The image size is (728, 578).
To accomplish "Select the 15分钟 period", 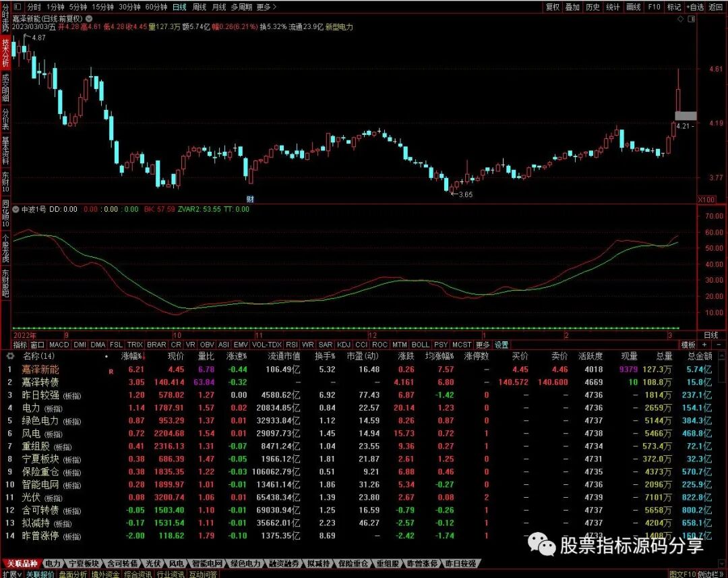I will click(102, 7).
